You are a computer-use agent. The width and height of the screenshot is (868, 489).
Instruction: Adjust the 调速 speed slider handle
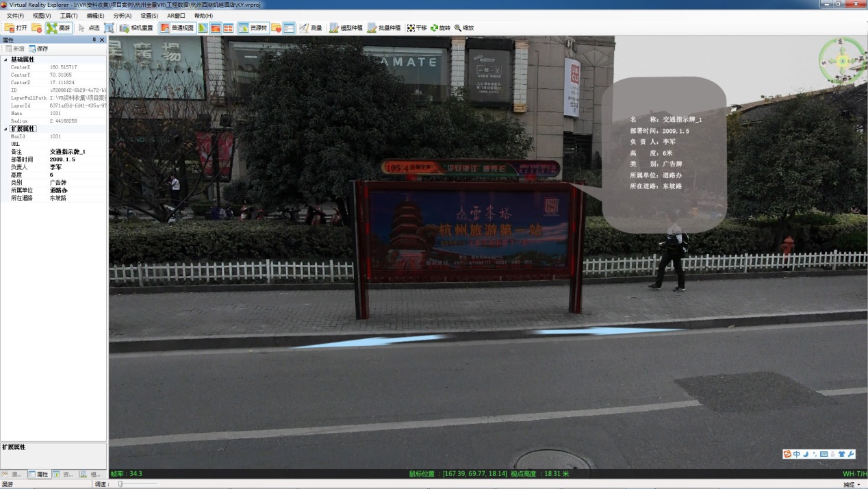120,484
